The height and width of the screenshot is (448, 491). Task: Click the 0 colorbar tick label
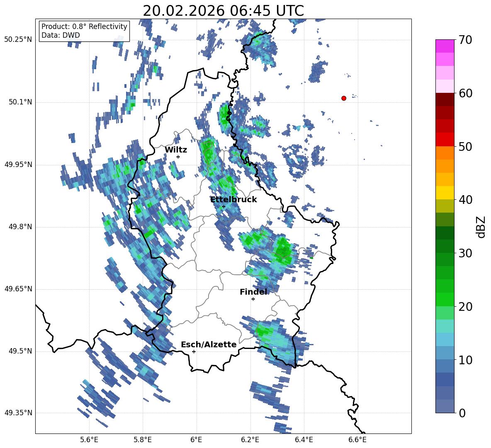[462, 413]
